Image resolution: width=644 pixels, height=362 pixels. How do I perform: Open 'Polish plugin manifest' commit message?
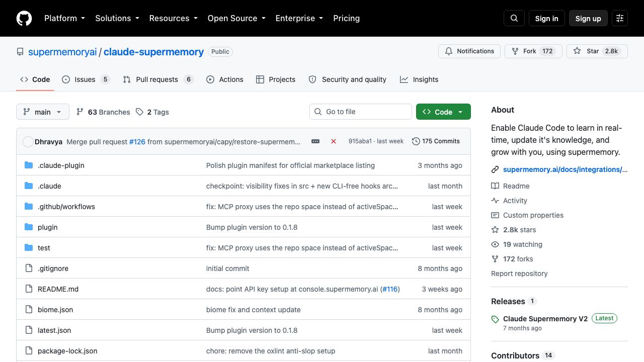[x=290, y=165]
